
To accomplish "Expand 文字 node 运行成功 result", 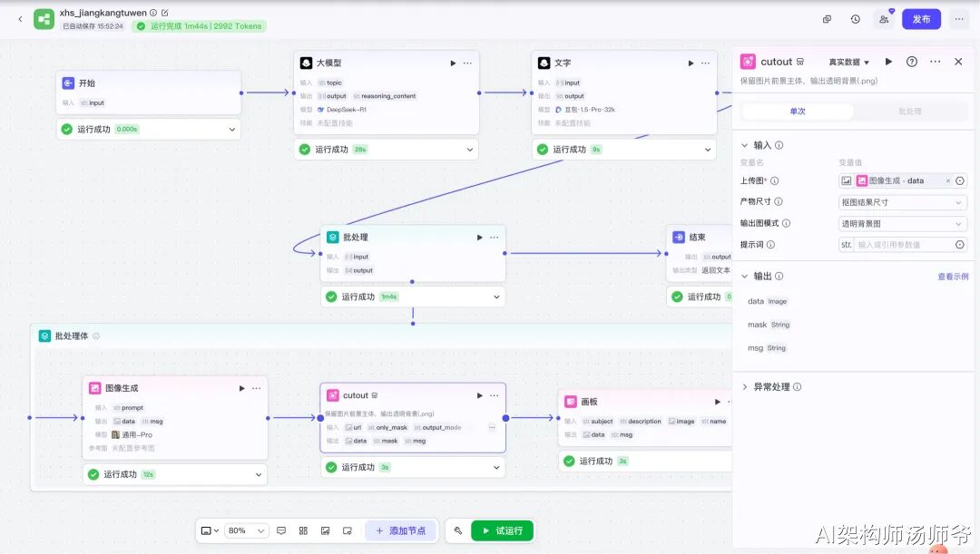I will [x=708, y=150].
